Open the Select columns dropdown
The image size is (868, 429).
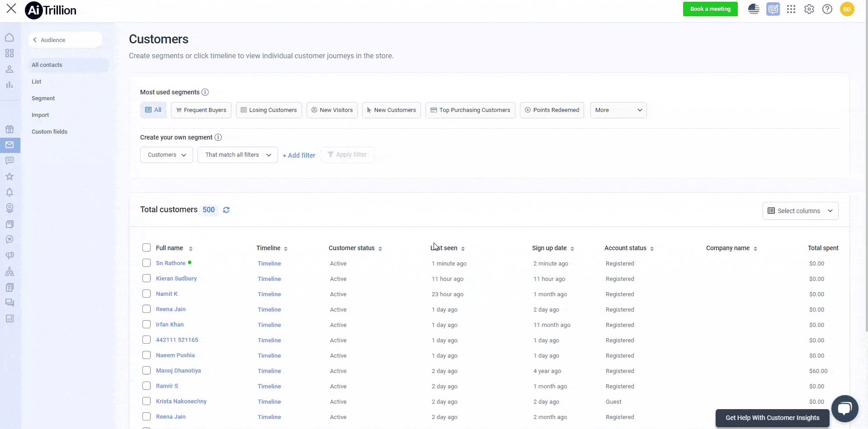coord(800,210)
